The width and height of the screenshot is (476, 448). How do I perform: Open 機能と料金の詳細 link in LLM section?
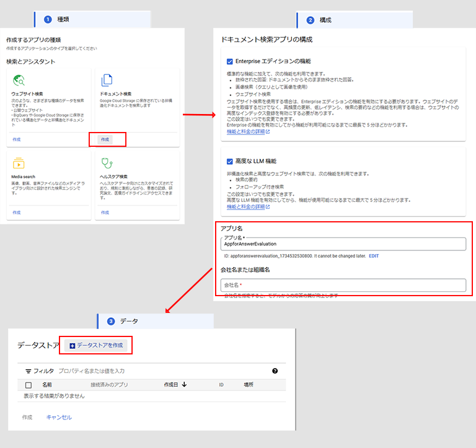click(245, 207)
